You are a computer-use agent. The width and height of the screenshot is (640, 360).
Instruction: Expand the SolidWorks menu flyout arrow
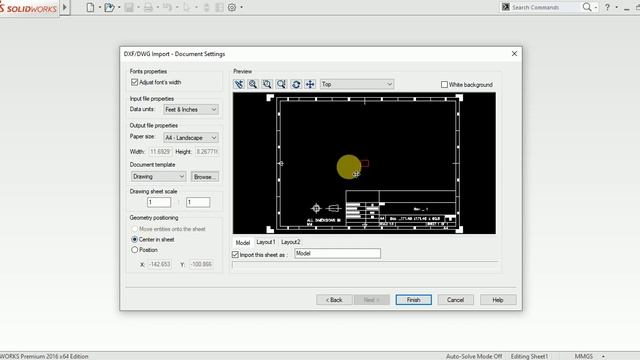64,7
